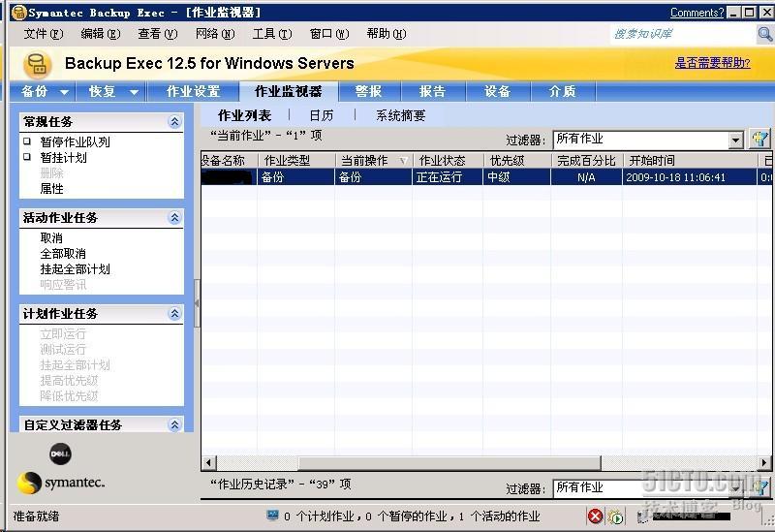Collapse the 活动作业任务 panel
This screenshot has height=532, width=775.
point(174,217)
